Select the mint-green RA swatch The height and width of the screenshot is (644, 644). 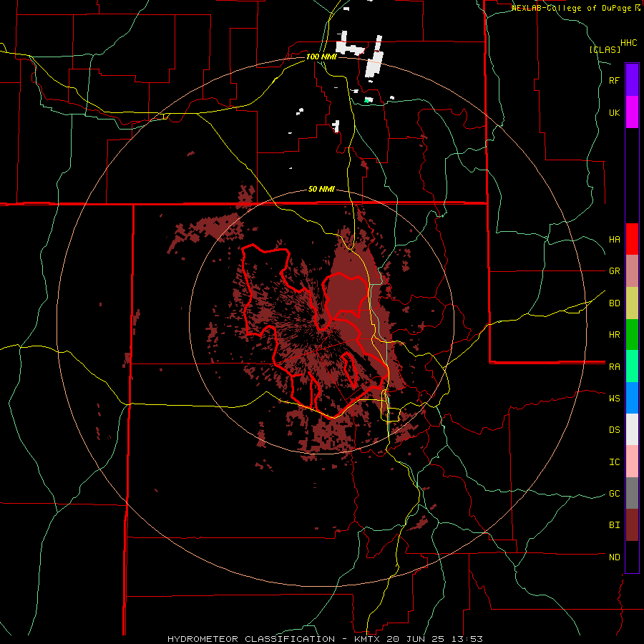coord(632,366)
